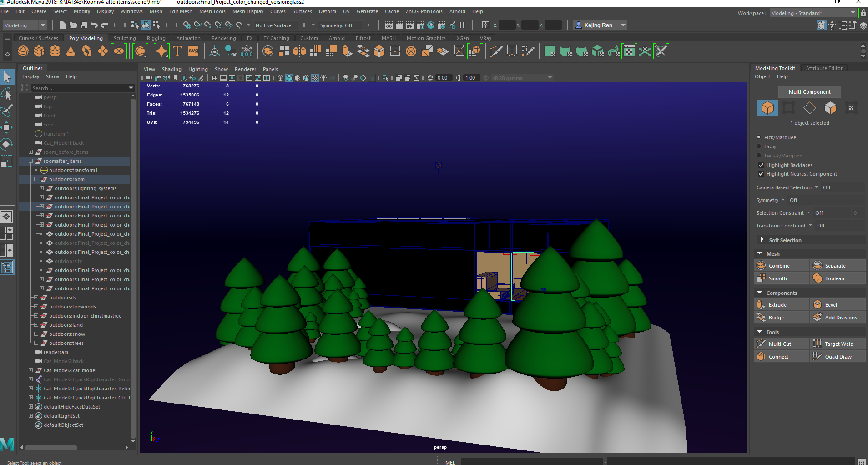Click the Extrude button
The width and height of the screenshot is (868, 465).
(x=782, y=304)
